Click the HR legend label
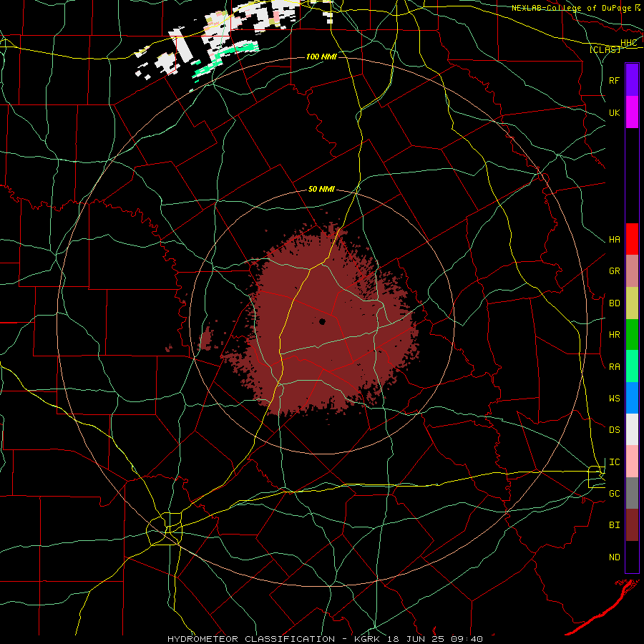 coord(615,335)
